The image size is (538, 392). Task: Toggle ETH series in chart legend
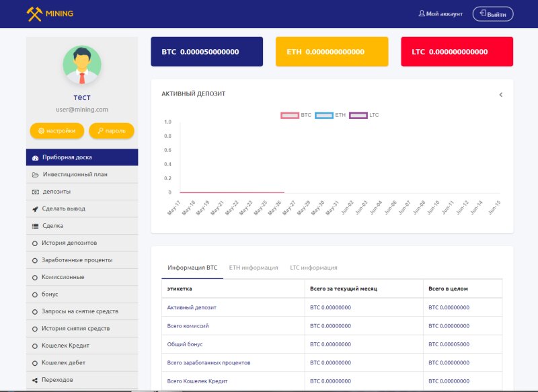tap(323, 116)
